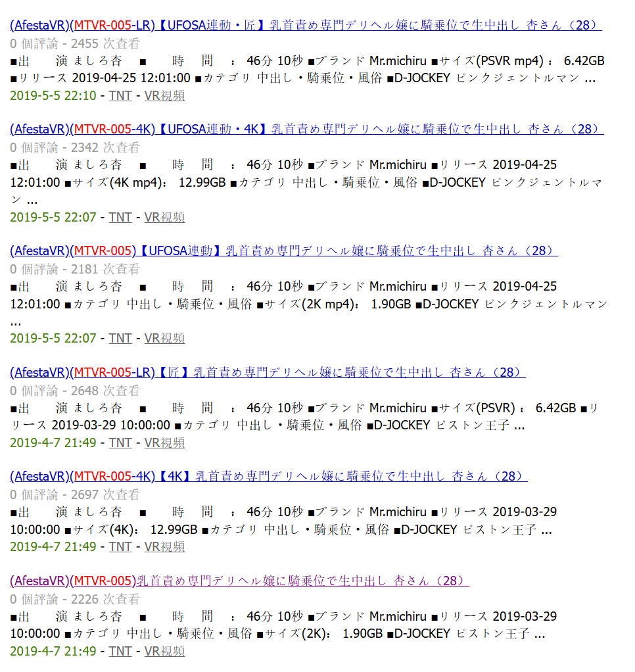Viewport: 635px width, 672px height.
Task: Click VR視頻 link under the 2648-view result
Action: (164, 443)
